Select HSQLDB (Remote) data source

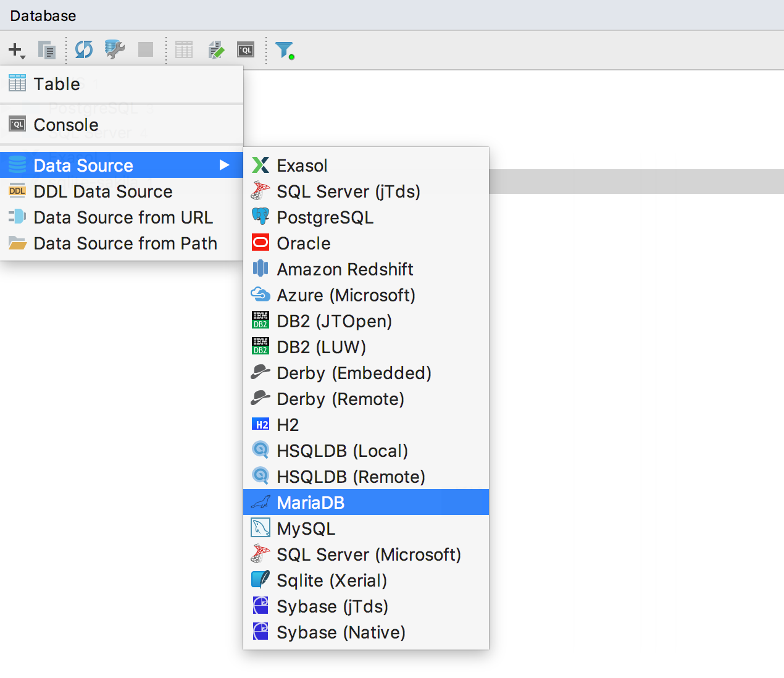366,477
